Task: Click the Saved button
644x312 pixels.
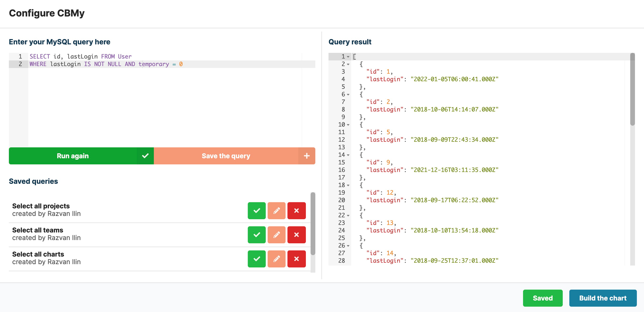Action: point(543,298)
